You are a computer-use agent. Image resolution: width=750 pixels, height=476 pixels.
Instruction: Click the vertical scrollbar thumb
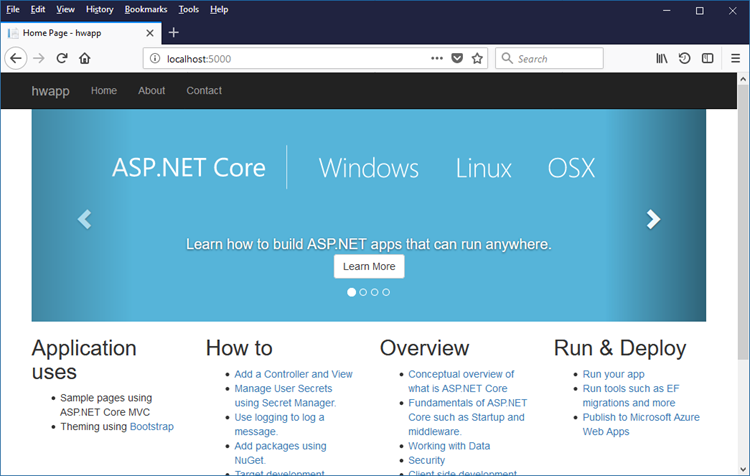coord(743,222)
